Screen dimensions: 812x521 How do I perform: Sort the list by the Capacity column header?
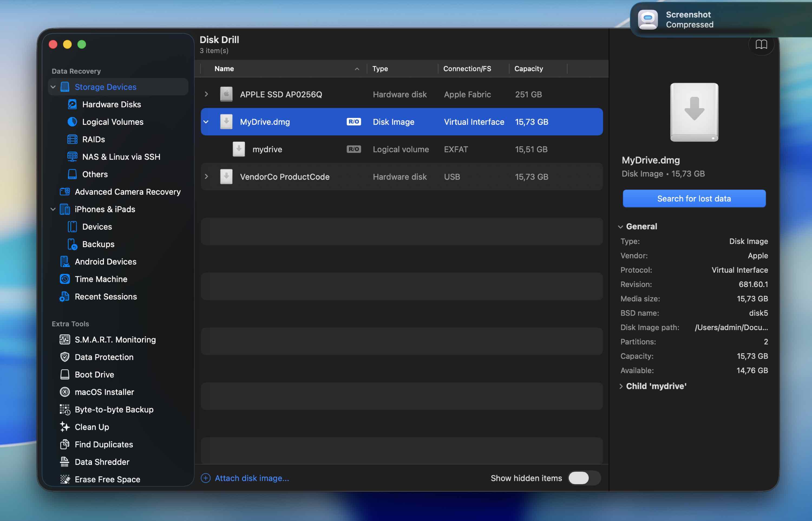(528, 69)
